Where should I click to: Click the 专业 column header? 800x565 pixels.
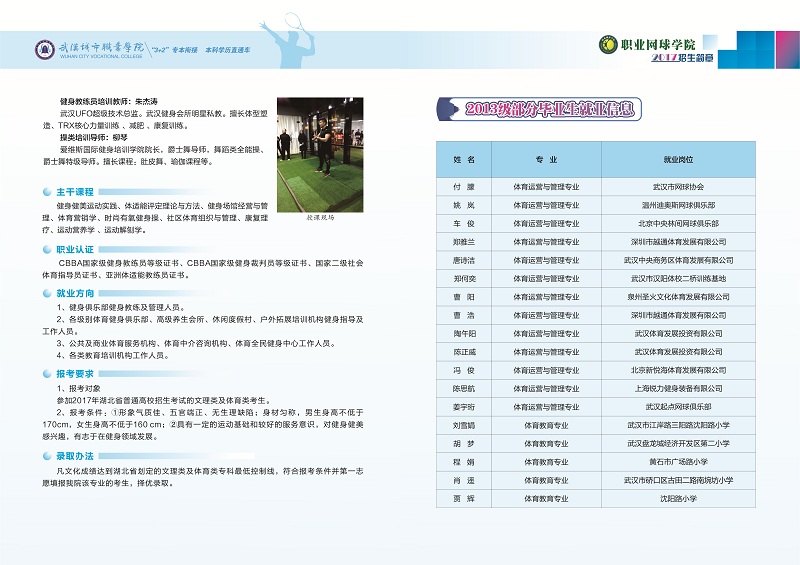(x=546, y=159)
